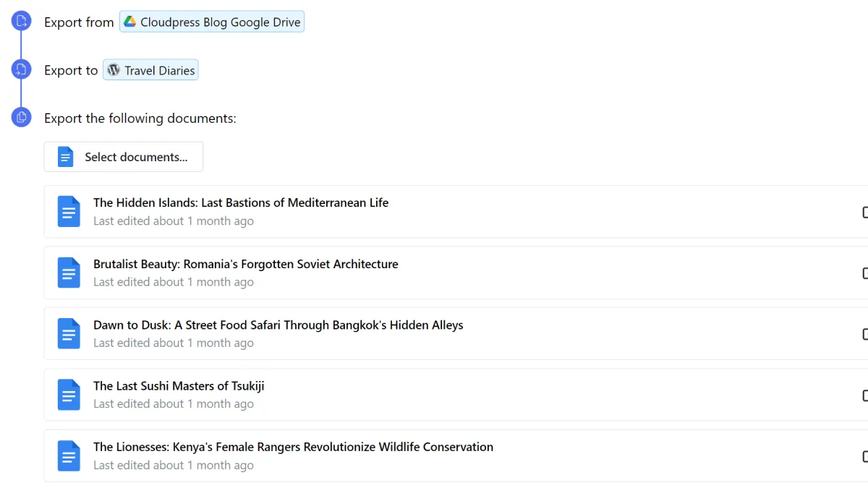Tick checkbox for The Lionesses document
Screen dimensions: 868x488
coord(866,456)
